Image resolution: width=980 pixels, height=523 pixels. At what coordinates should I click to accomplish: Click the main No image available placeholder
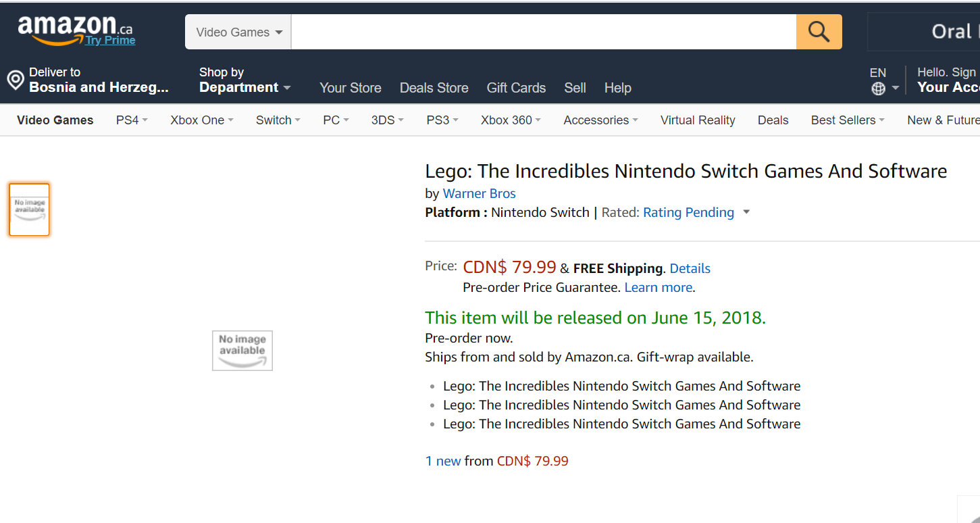point(242,350)
